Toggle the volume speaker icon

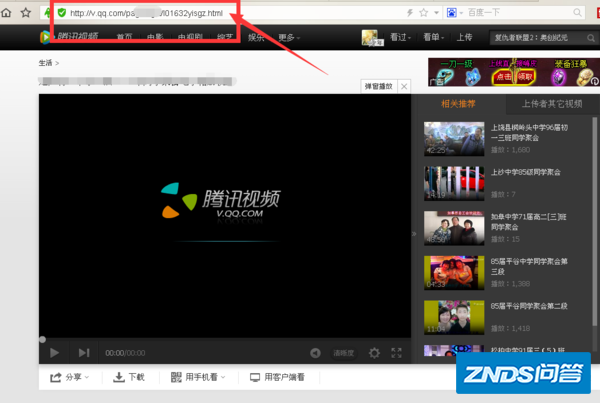pyautogui.click(x=315, y=353)
